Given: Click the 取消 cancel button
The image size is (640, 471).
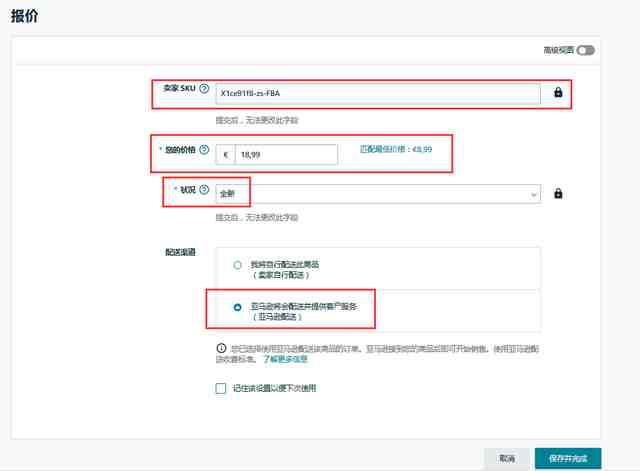Looking at the screenshot, I should point(507,458).
